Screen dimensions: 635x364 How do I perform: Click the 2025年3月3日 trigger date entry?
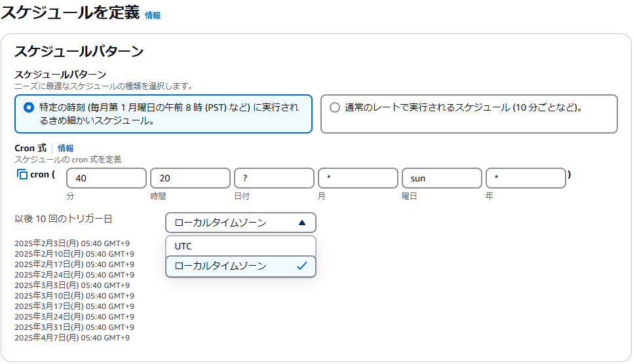[72, 285]
